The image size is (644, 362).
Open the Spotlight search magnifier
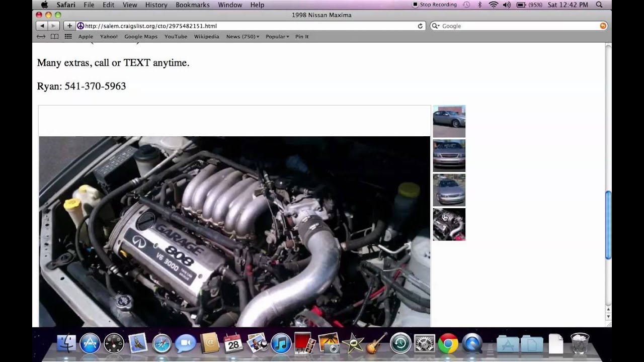coord(599,5)
